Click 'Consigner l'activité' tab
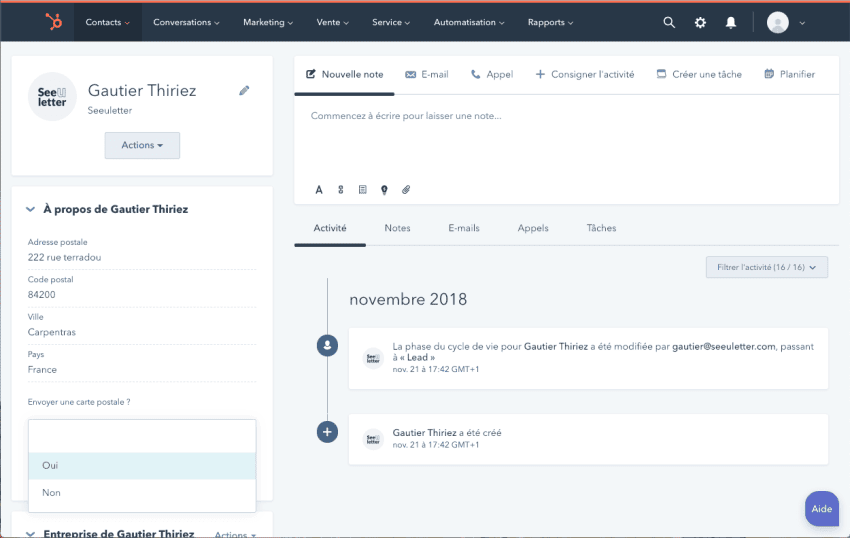 [x=585, y=74]
